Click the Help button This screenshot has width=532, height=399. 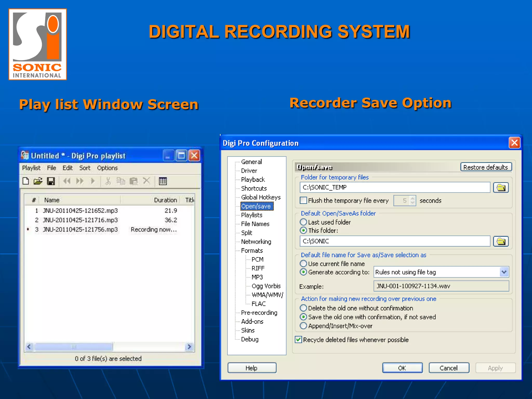[x=252, y=368]
